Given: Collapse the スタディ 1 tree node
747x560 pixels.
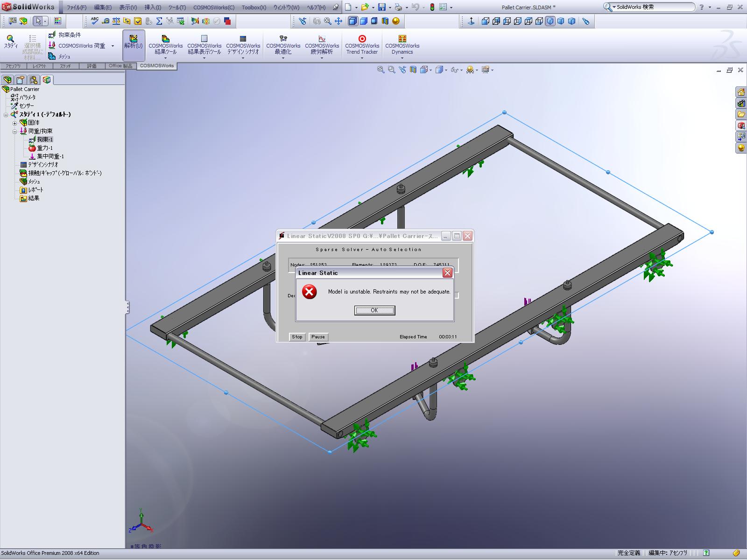Looking at the screenshot, I should pyautogui.click(x=6, y=115).
